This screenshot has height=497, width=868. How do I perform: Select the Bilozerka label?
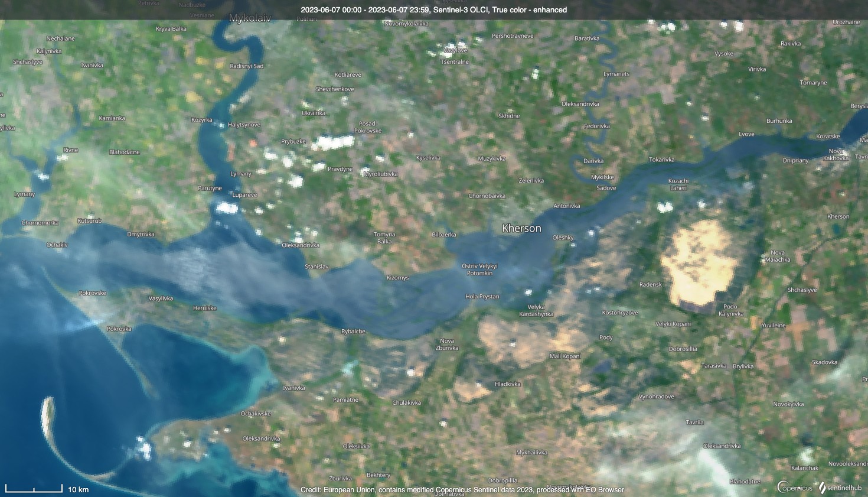click(x=443, y=235)
